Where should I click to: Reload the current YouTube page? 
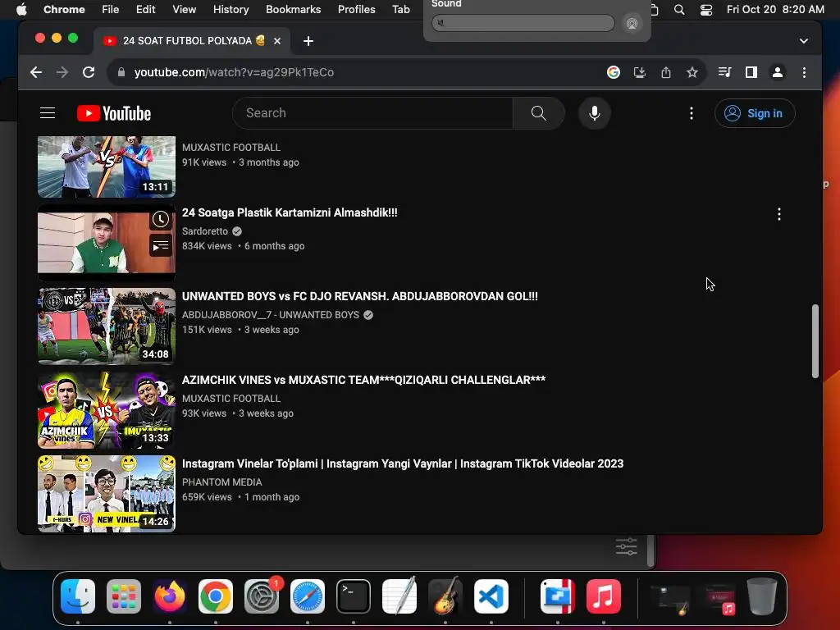89,72
